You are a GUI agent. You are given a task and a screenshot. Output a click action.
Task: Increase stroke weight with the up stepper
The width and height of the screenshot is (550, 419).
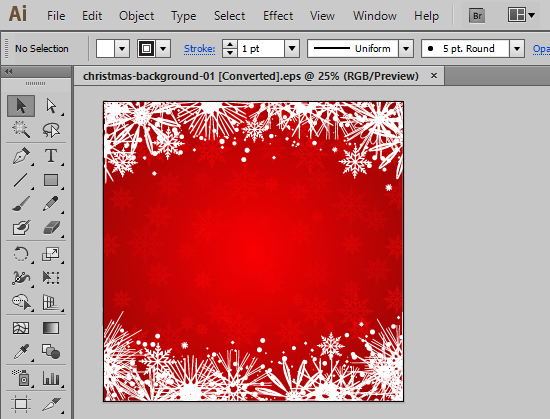tap(230, 44)
